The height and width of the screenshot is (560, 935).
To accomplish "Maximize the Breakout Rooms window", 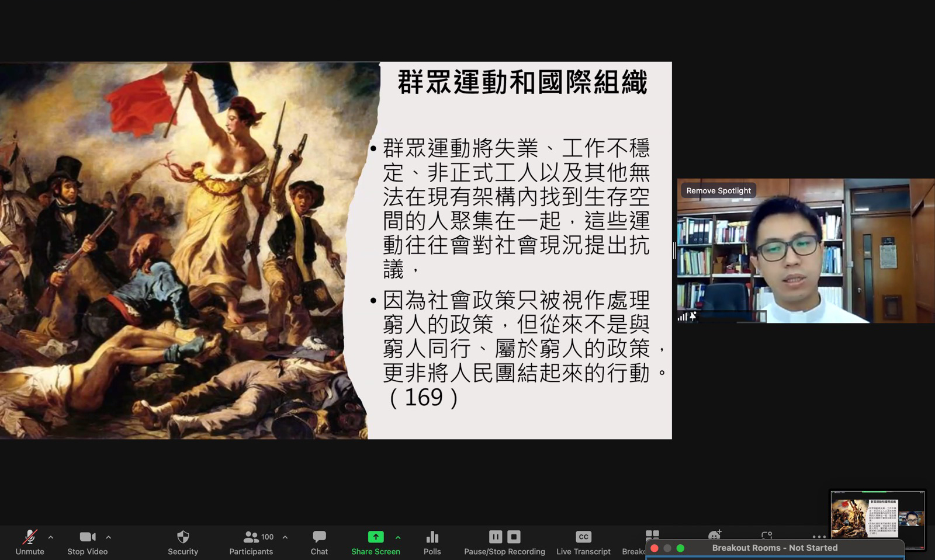I will pos(680,548).
